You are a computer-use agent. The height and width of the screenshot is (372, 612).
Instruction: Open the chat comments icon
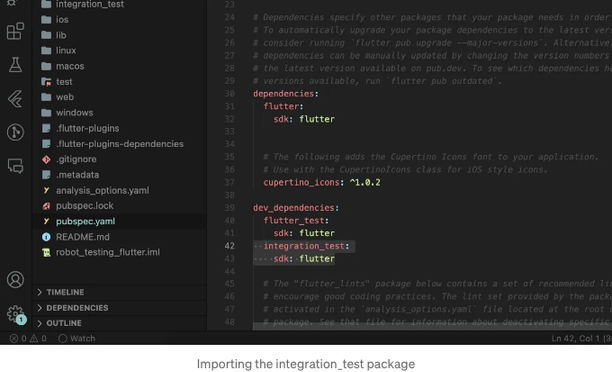(x=15, y=166)
